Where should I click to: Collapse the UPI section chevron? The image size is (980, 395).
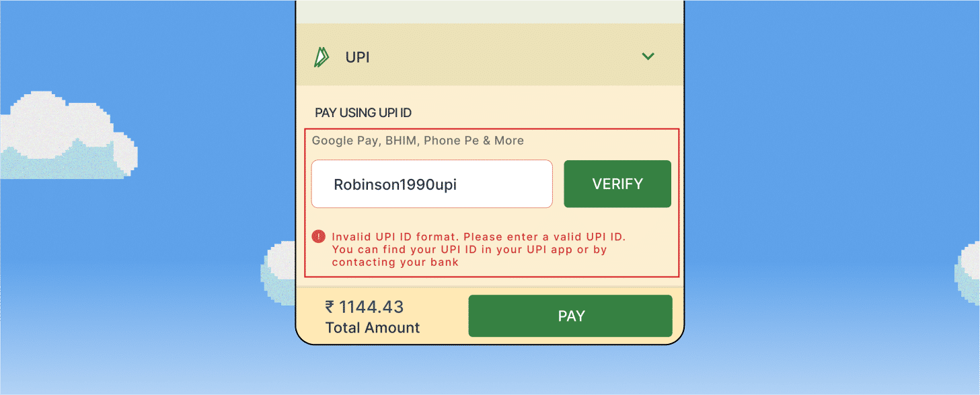click(x=648, y=57)
